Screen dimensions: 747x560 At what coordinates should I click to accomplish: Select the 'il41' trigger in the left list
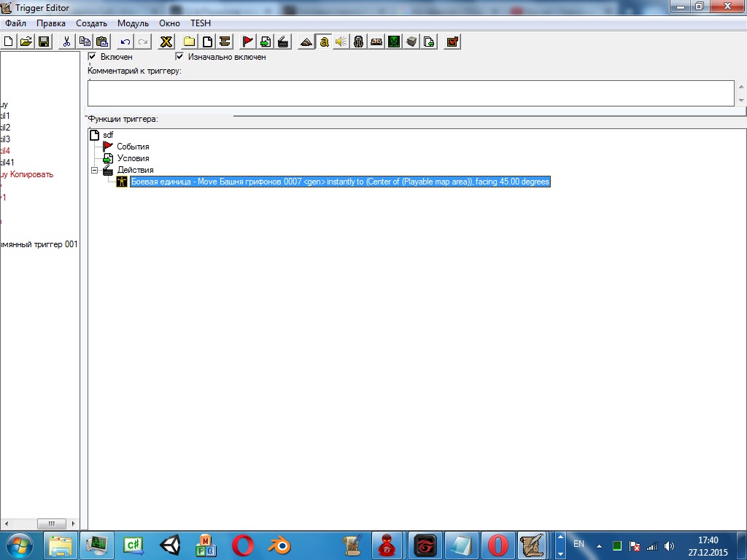[7, 163]
